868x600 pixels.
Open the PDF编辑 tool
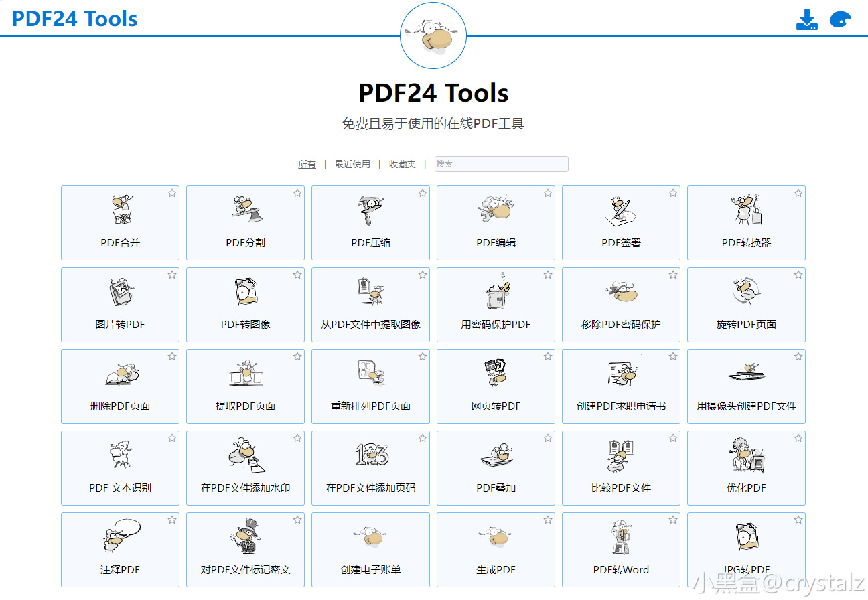[496, 223]
